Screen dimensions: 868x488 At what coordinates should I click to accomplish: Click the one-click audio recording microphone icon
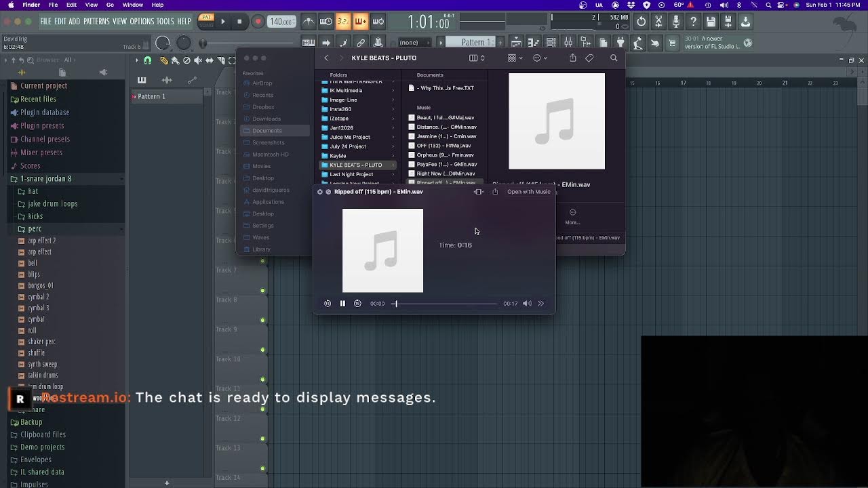(x=676, y=22)
